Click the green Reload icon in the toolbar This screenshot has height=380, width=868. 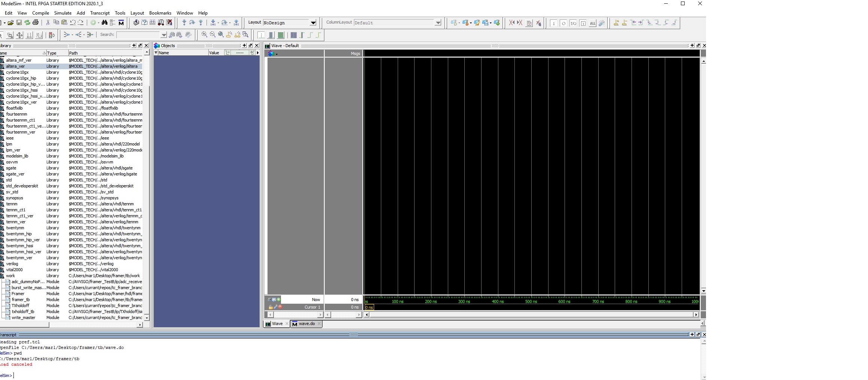pyautogui.click(x=27, y=23)
